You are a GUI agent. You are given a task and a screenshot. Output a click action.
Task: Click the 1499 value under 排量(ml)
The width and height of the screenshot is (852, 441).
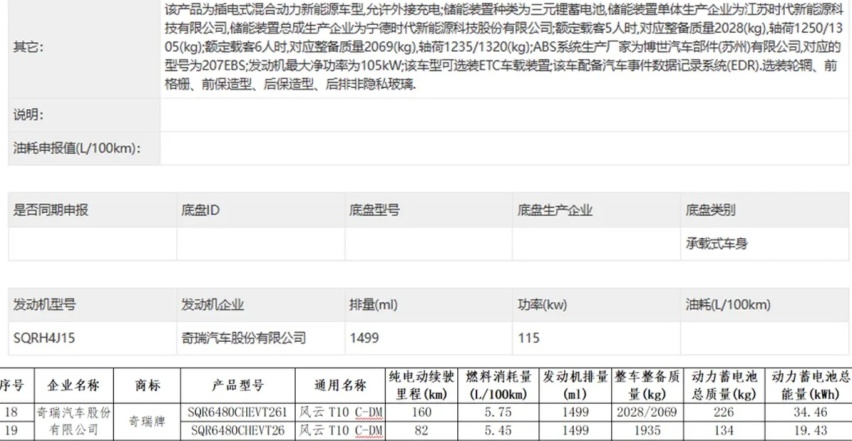click(x=364, y=338)
